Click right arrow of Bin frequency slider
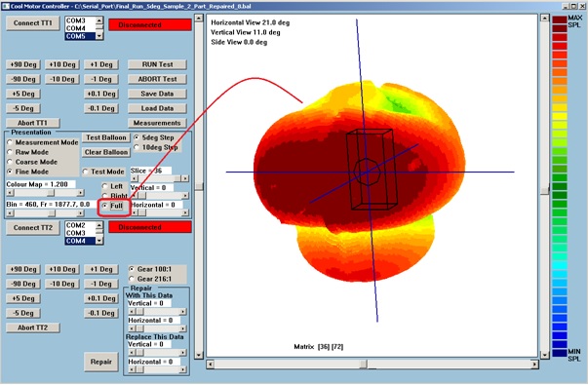The image size is (588, 385). (x=80, y=212)
